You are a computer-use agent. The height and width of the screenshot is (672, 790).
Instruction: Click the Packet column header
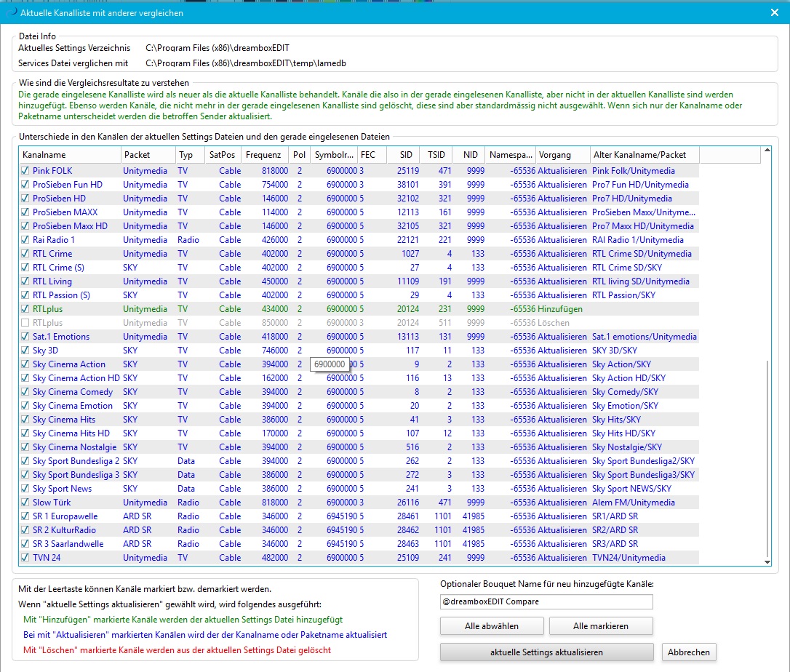[x=148, y=155]
